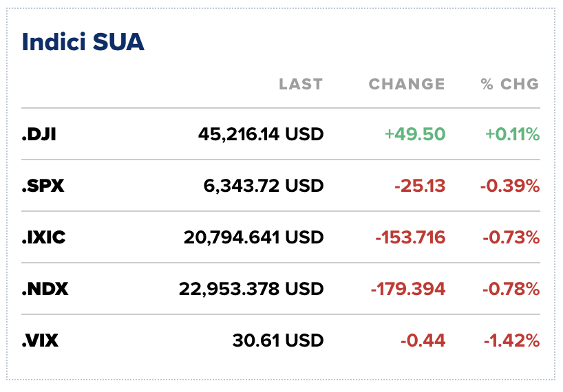Viewport: 563px width, 392px height.
Task: Select the -153.716 change figure
Action: pyautogui.click(x=410, y=237)
